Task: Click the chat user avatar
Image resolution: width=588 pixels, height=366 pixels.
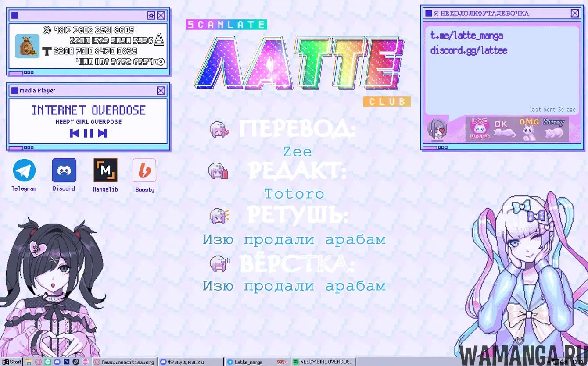Action: pyautogui.click(x=437, y=128)
